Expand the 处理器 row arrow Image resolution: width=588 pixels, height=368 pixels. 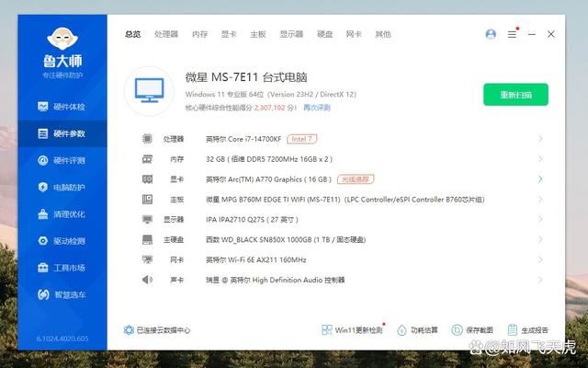click(540, 139)
